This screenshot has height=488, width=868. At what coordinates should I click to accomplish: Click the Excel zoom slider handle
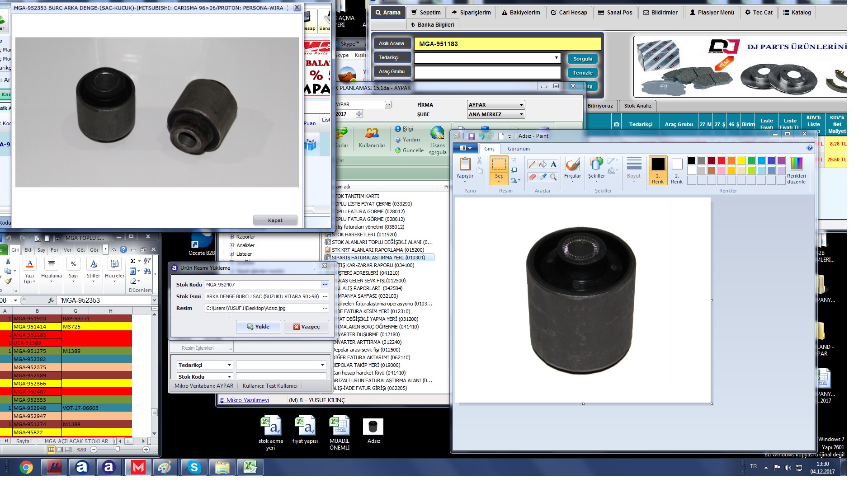[118, 450]
